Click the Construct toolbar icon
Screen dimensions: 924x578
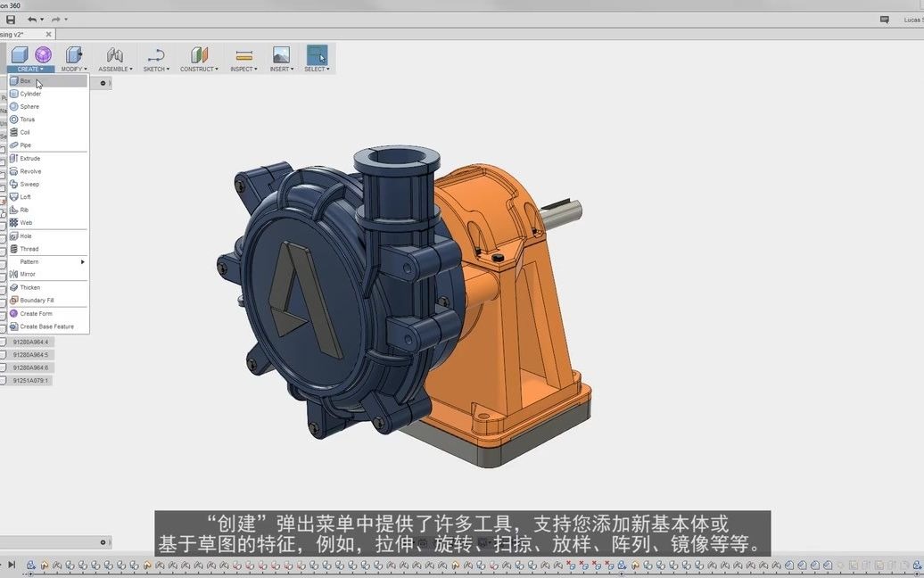pyautogui.click(x=197, y=55)
